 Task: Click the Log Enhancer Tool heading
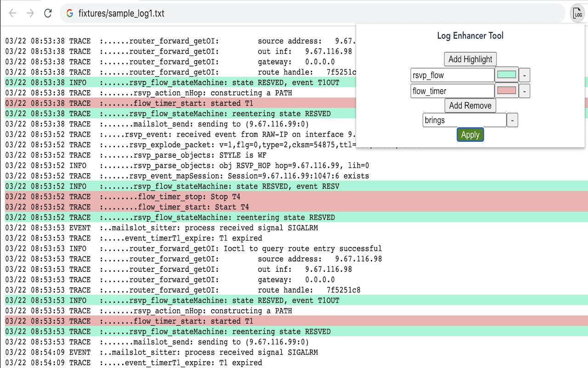point(470,36)
